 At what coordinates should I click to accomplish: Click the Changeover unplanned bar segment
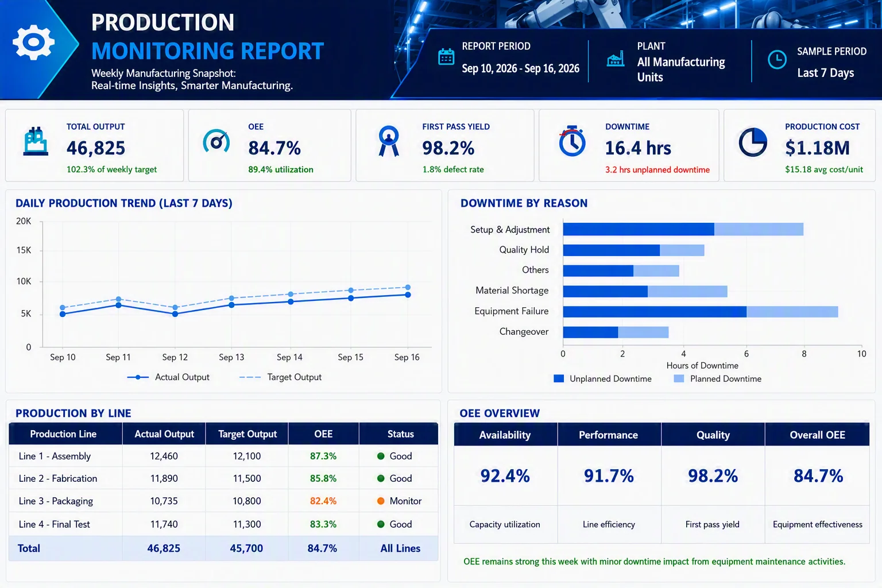point(590,332)
